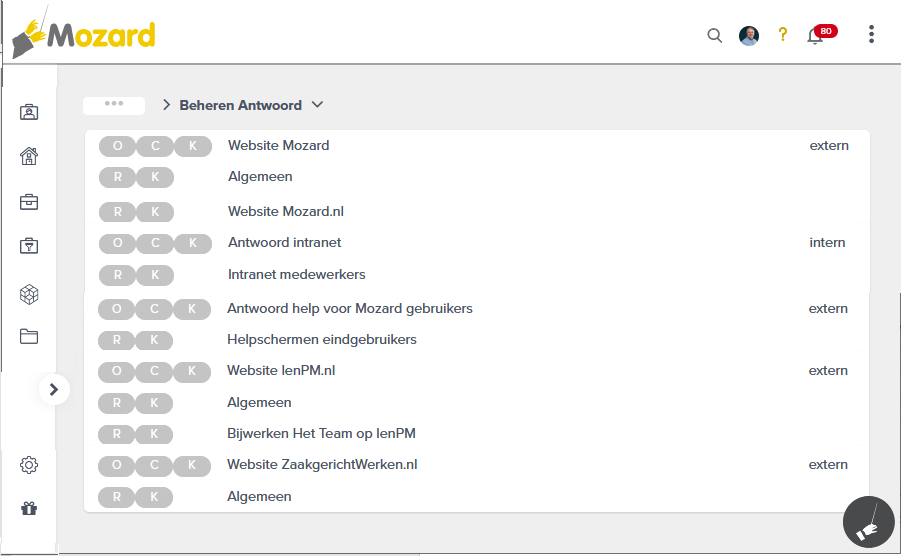
Task: Click K button for Website ZaakgerichtWerken.nl
Action: 192,465
